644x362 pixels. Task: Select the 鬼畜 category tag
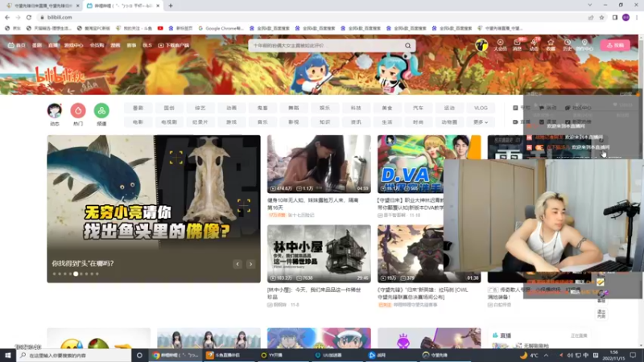[262, 108]
